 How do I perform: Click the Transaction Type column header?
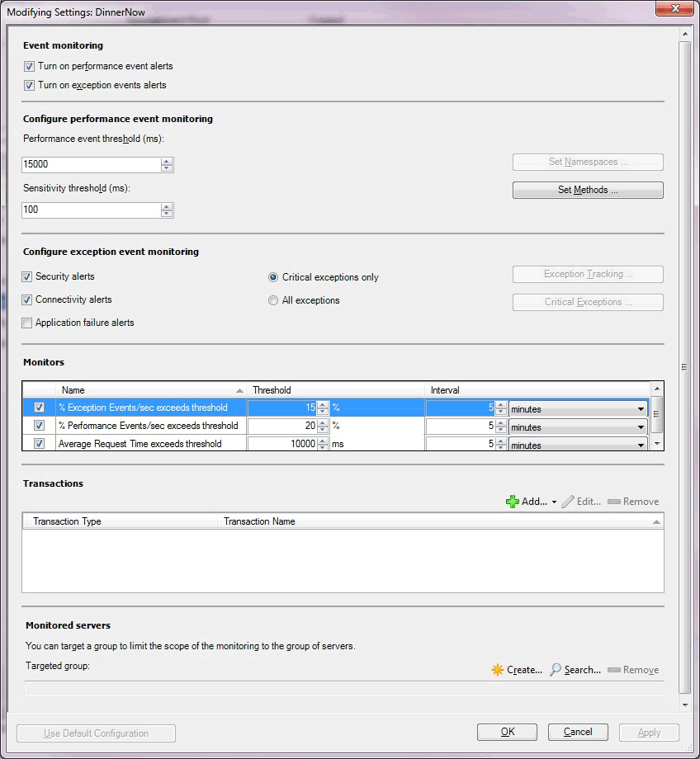pyautogui.click(x=121, y=521)
